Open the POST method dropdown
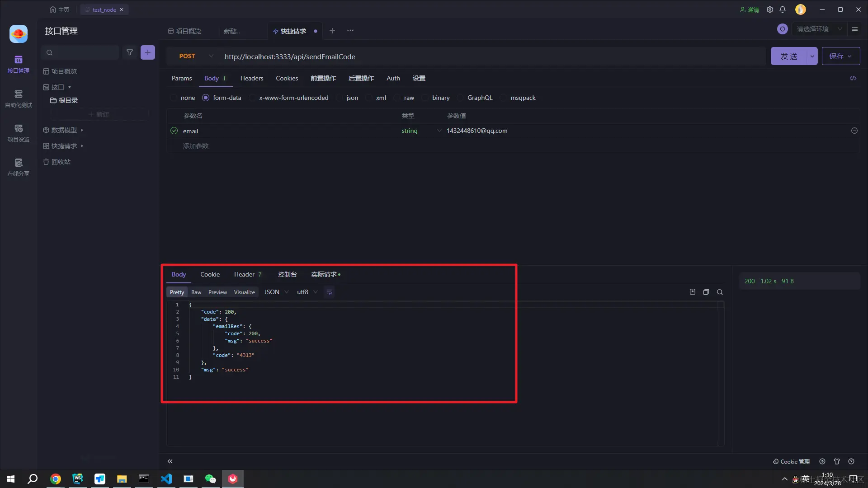The height and width of the screenshot is (488, 868). [x=196, y=56]
